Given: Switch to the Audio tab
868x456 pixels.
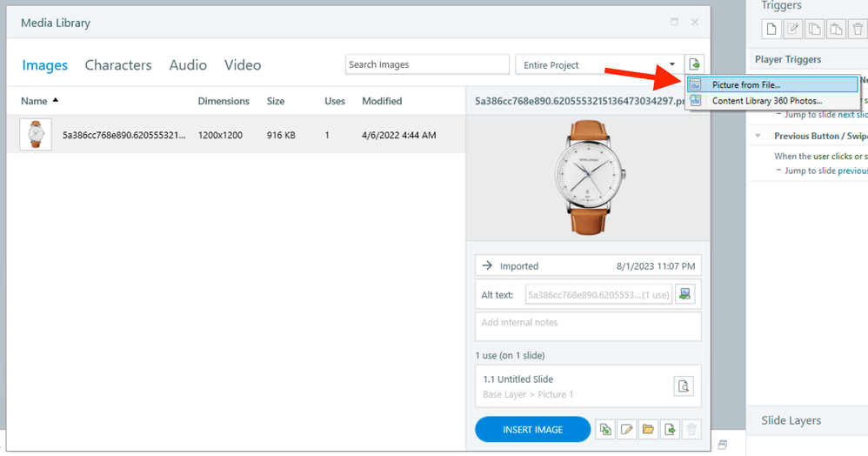Looking at the screenshot, I should point(188,65).
